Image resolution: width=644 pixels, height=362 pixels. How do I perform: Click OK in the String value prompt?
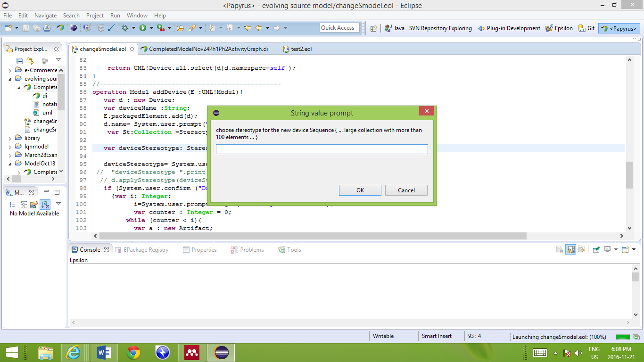pos(360,190)
